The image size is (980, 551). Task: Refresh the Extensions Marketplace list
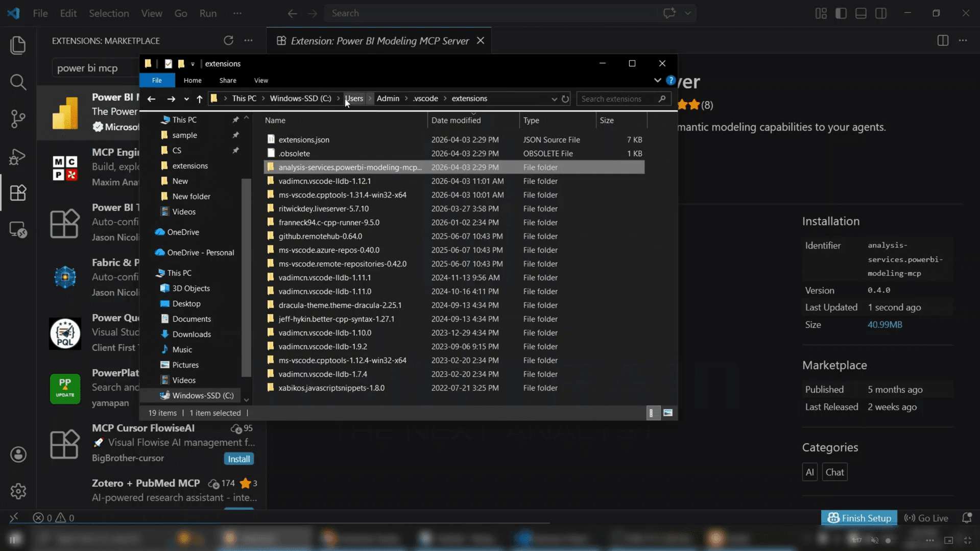coord(228,40)
